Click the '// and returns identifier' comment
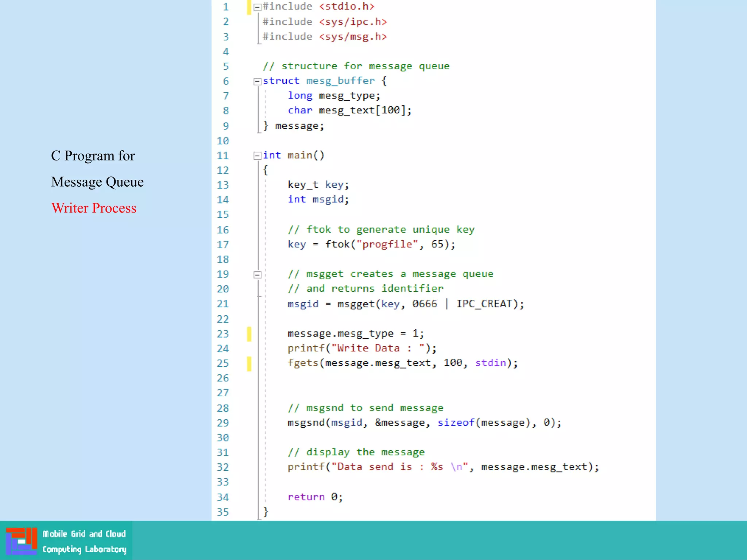The image size is (747, 560). point(365,289)
